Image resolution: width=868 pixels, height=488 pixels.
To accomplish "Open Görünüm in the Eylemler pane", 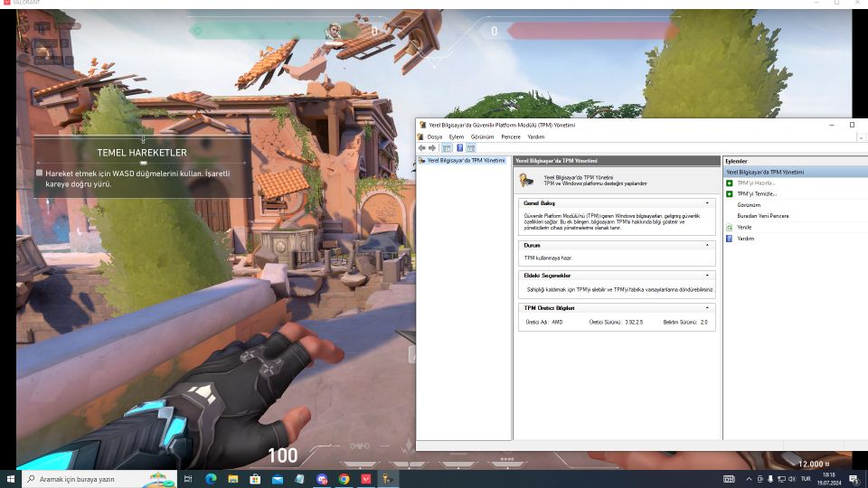I will point(749,205).
